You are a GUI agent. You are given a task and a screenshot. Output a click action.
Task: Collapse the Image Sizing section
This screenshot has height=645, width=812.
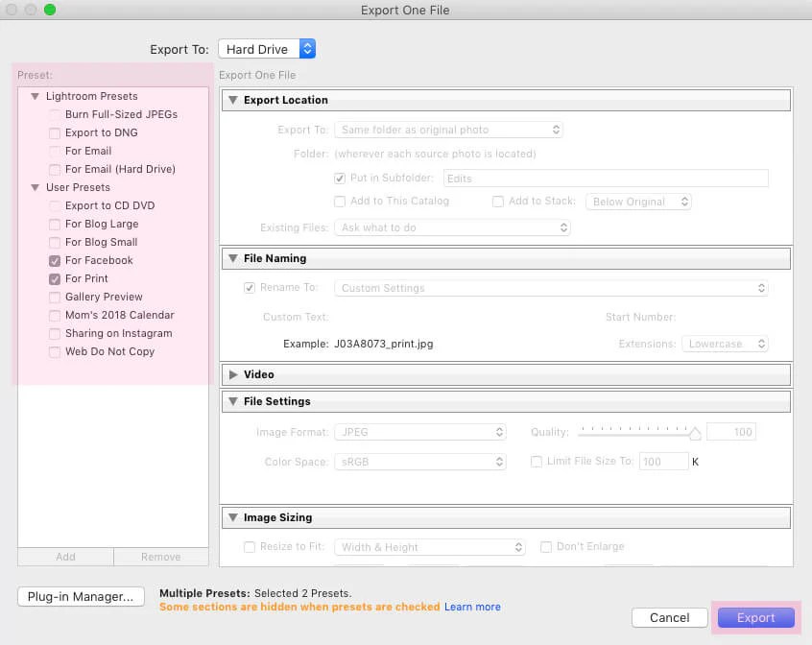[233, 517]
